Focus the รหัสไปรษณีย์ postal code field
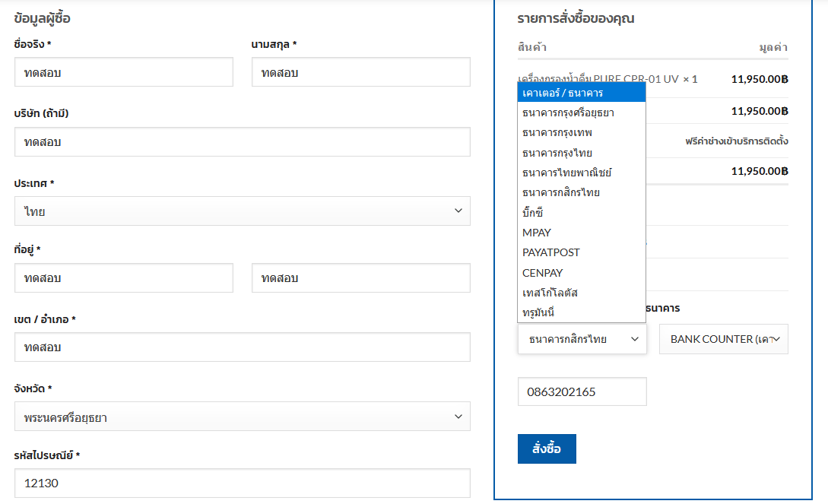The image size is (828, 504). tap(242, 483)
